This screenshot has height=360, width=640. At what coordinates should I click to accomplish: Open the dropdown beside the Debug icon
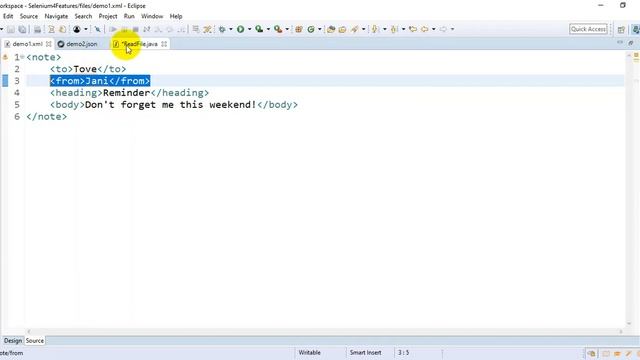click(231, 29)
